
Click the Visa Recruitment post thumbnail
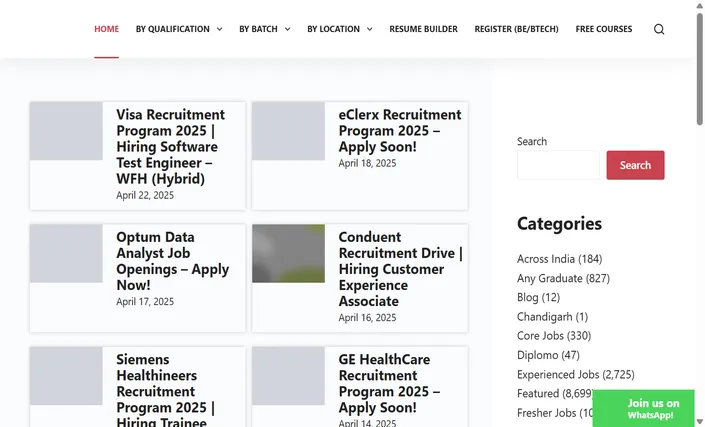tap(66, 131)
